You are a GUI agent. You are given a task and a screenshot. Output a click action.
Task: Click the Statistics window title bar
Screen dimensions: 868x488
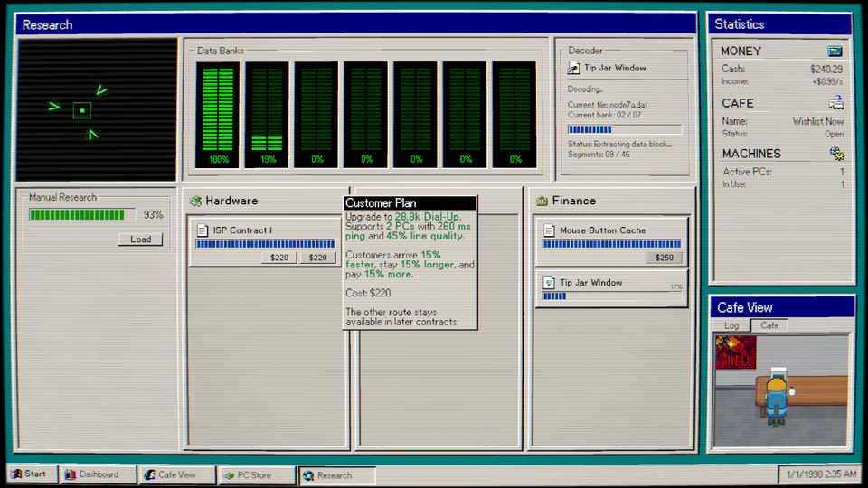[780, 24]
